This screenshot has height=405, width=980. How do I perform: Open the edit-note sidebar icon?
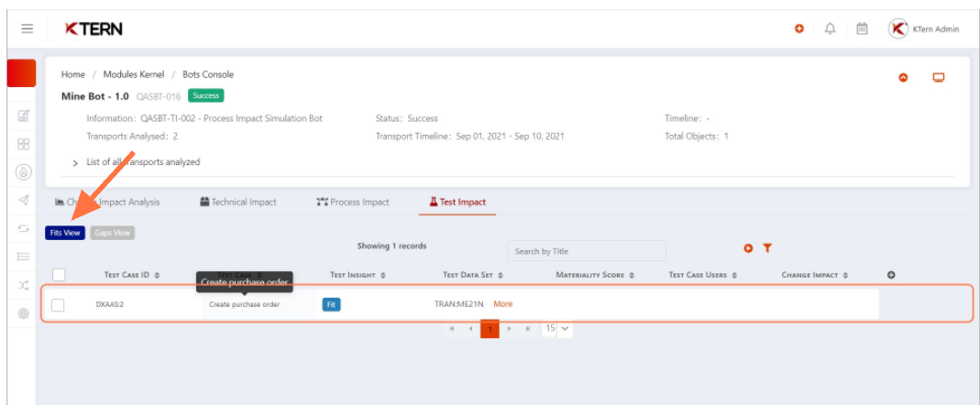coord(23,115)
